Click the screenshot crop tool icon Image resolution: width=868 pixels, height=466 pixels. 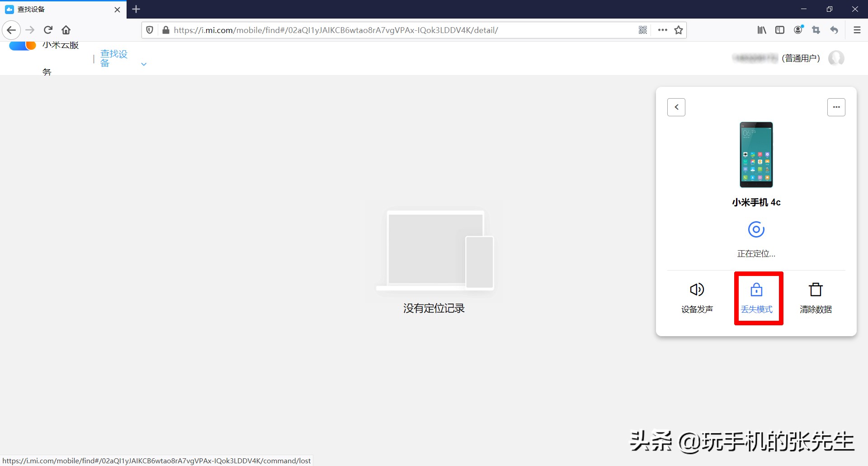[816, 30]
